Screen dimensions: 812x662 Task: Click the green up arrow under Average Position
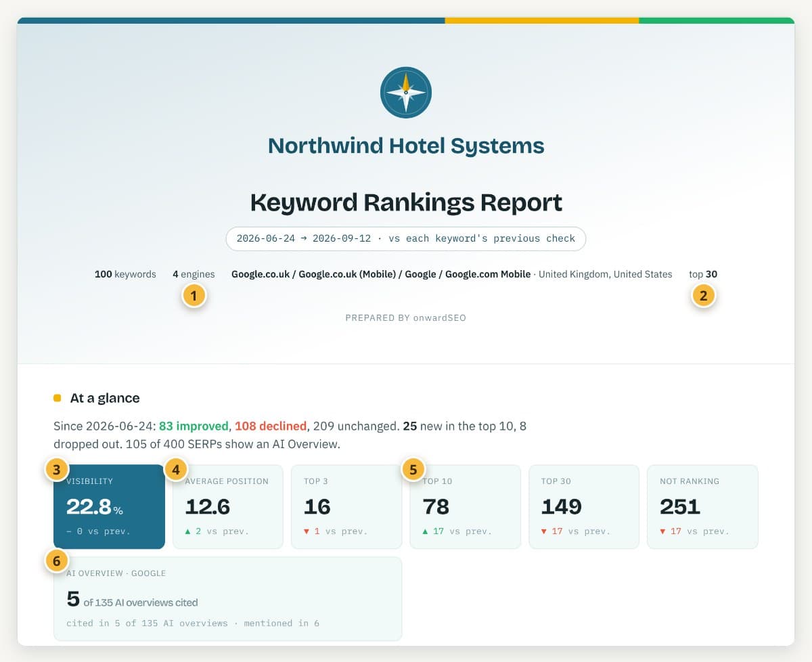coord(188,531)
